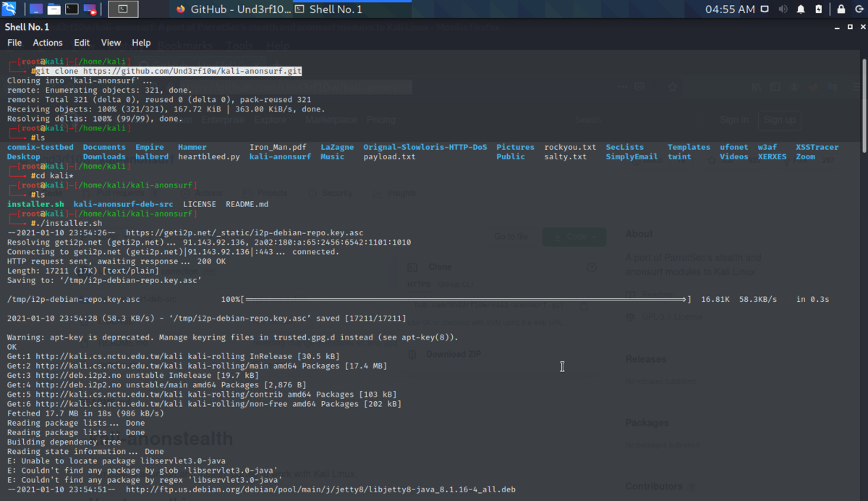The image size is (868, 501).
Task: Click the highlighted git clone command text
Action: coord(169,72)
